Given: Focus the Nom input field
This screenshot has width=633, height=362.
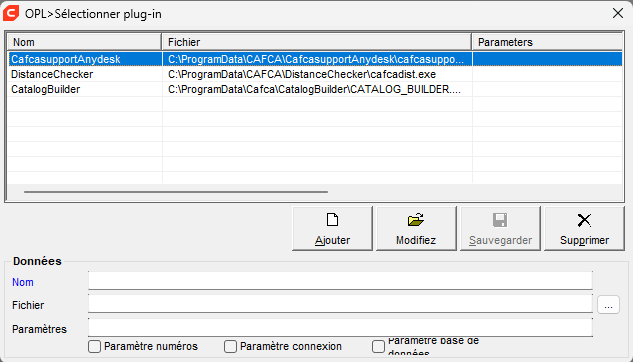Looking at the screenshot, I should pyautogui.click(x=340, y=280).
